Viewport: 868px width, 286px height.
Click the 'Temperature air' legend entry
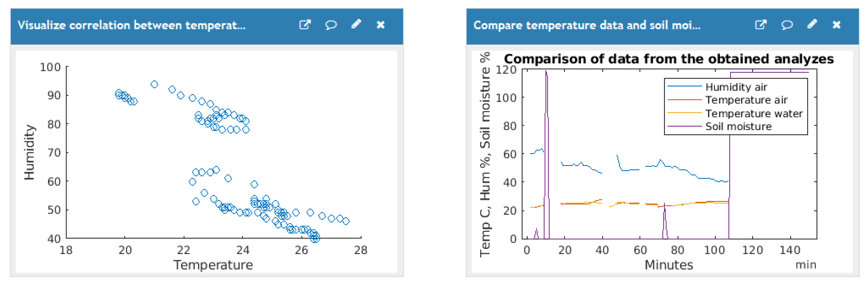(x=746, y=100)
